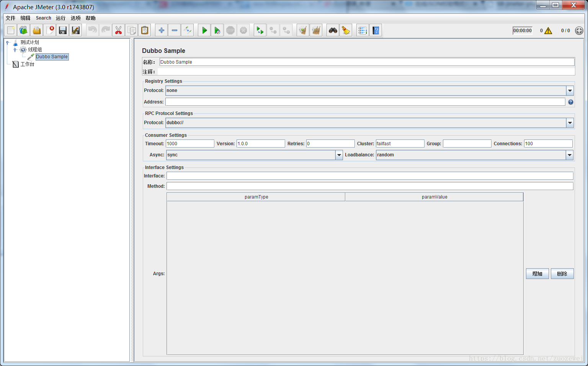
Task: Click the Start no pauses icon
Action: pyautogui.click(x=217, y=30)
